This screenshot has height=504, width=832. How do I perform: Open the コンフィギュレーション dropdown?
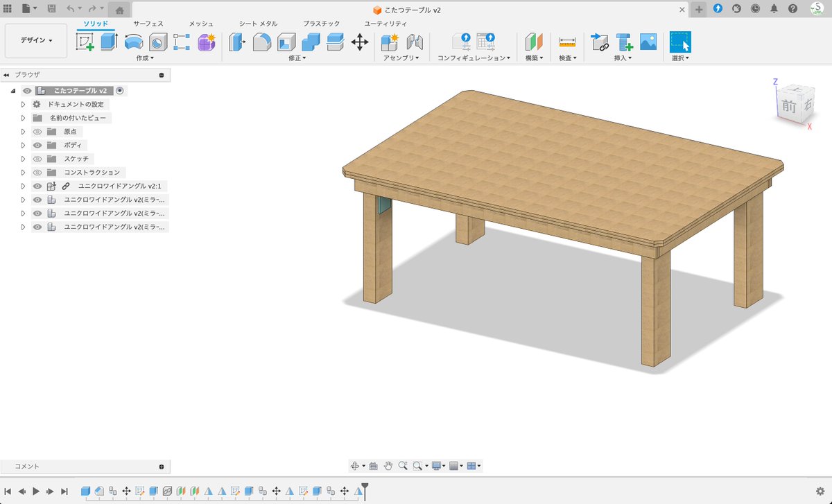[475, 58]
